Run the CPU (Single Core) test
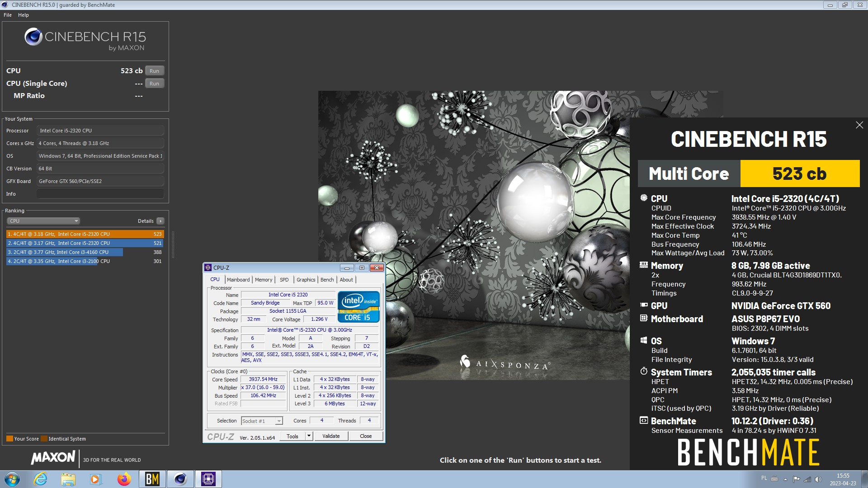Image resolution: width=868 pixels, height=488 pixels. 154,84
